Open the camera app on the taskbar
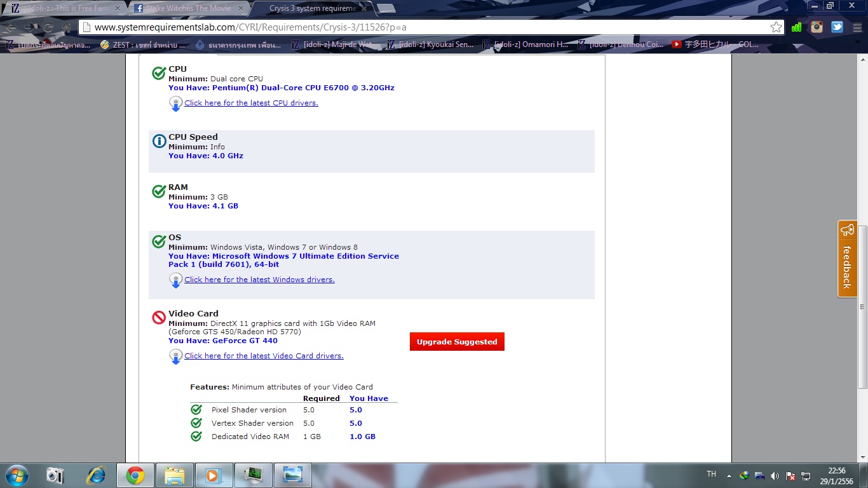Viewport: 868px width, 488px height. [x=56, y=475]
